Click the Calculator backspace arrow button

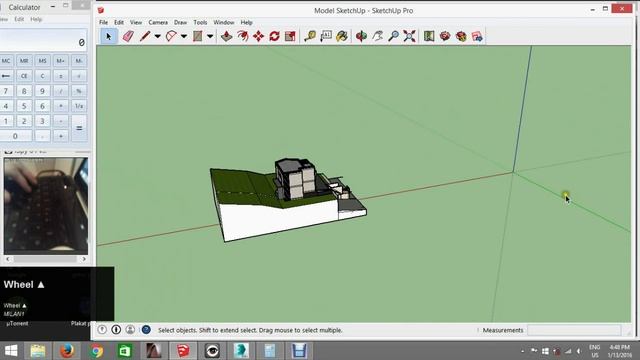point(6,76)
